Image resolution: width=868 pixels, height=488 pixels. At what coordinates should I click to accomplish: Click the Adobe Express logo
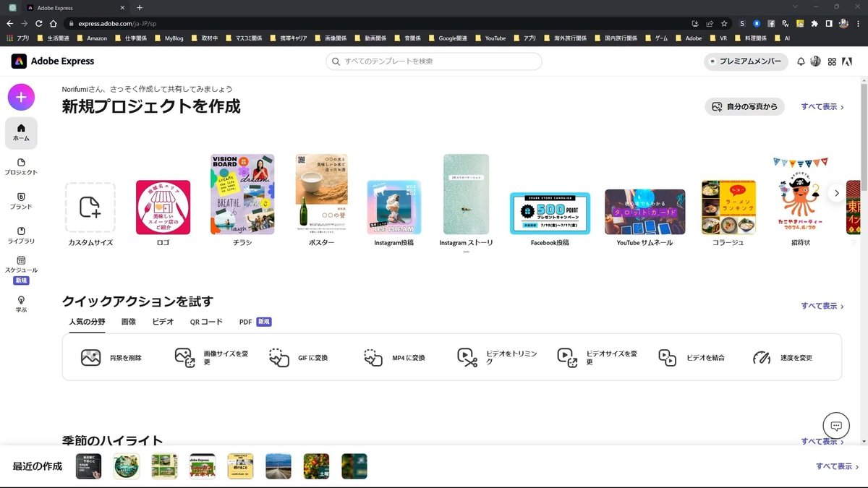pos(53,61)
